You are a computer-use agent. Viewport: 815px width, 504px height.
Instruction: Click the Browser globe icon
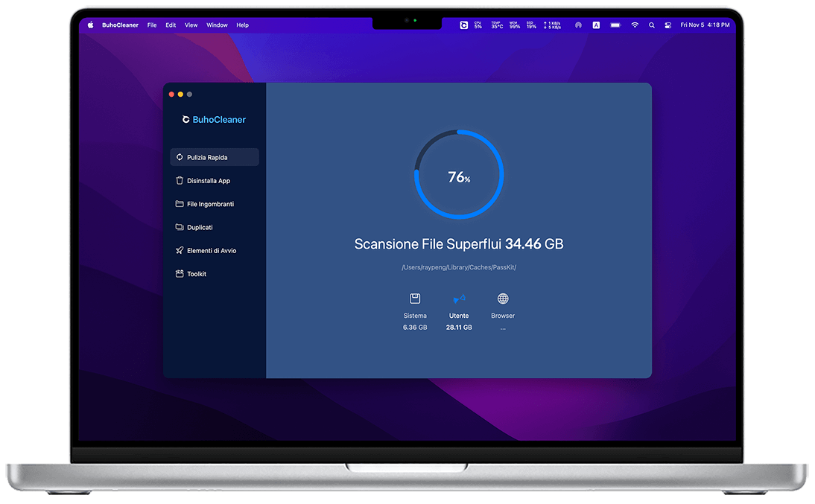[503, 299]
